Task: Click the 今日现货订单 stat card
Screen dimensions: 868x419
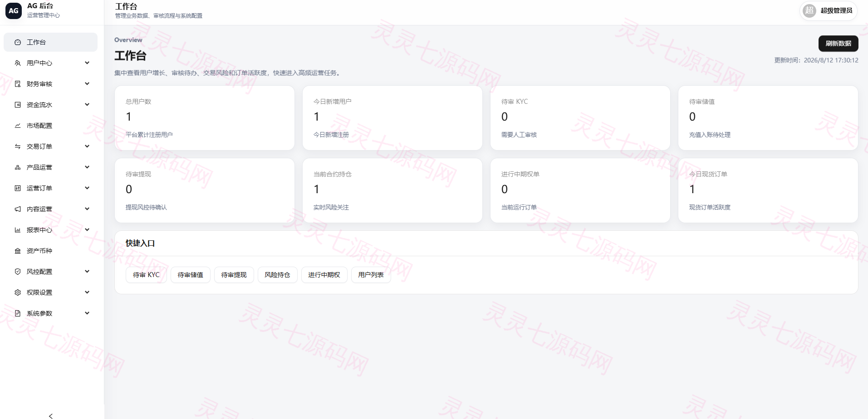Action: [x=768, y=190]
